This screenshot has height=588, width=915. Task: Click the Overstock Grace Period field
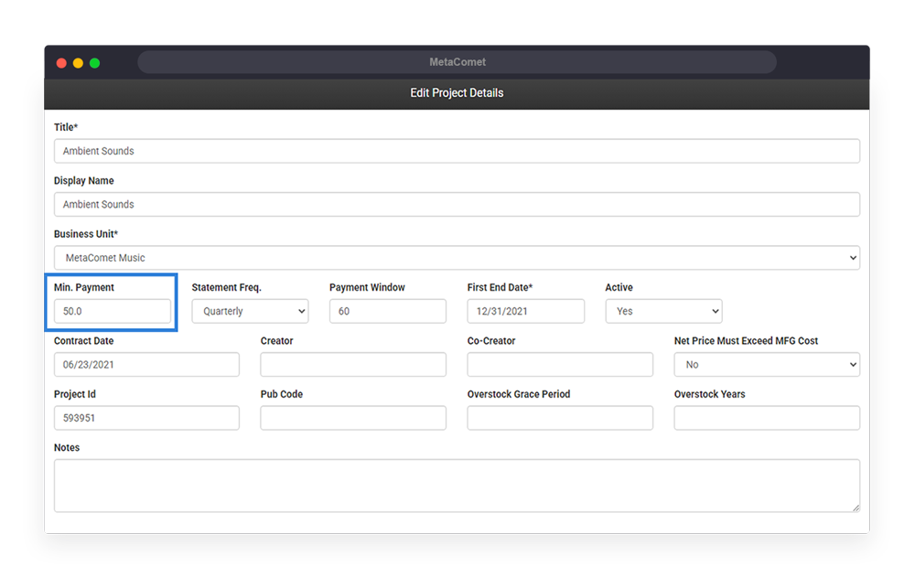click(560, 418)
